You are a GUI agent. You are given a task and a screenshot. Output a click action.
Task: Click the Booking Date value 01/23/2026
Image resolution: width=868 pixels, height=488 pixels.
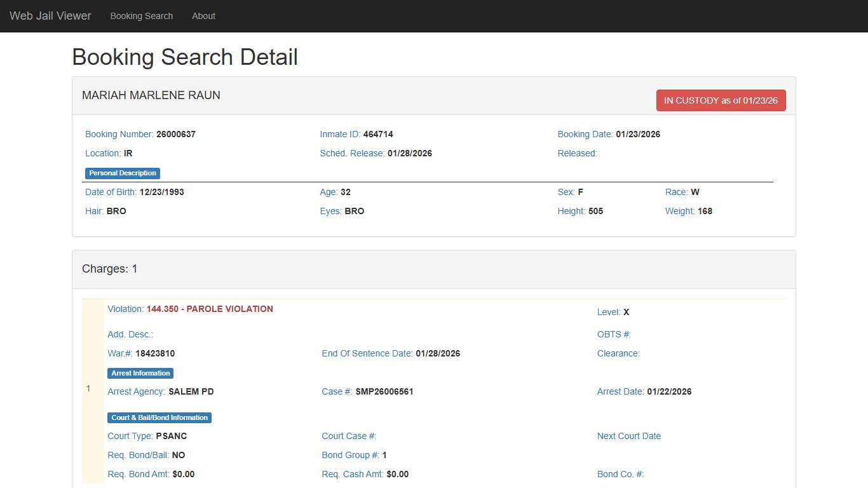[638, 134]
